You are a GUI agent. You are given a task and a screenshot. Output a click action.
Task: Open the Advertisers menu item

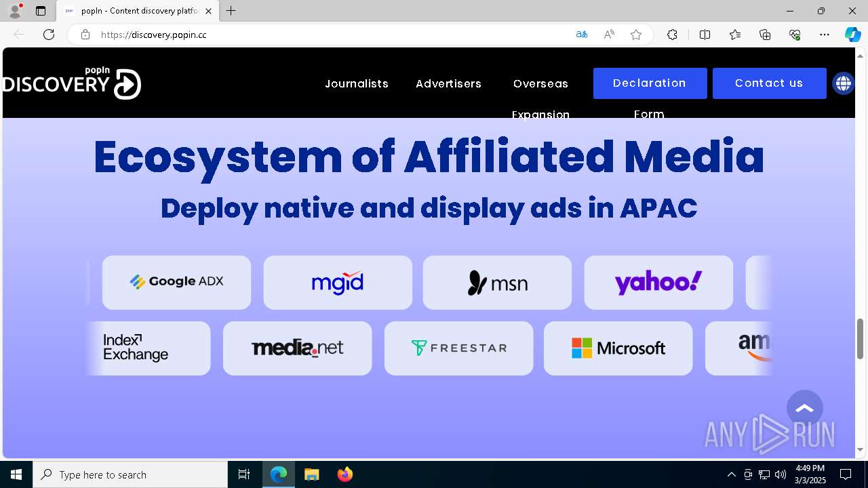point(448,83)
